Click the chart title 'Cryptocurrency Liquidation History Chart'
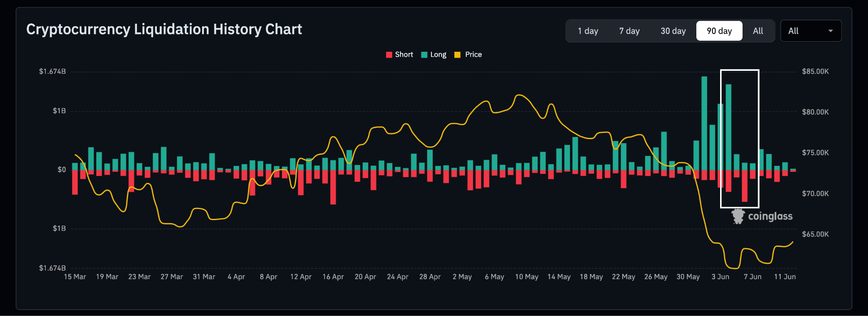868x316 pixels. pos(164,29)
